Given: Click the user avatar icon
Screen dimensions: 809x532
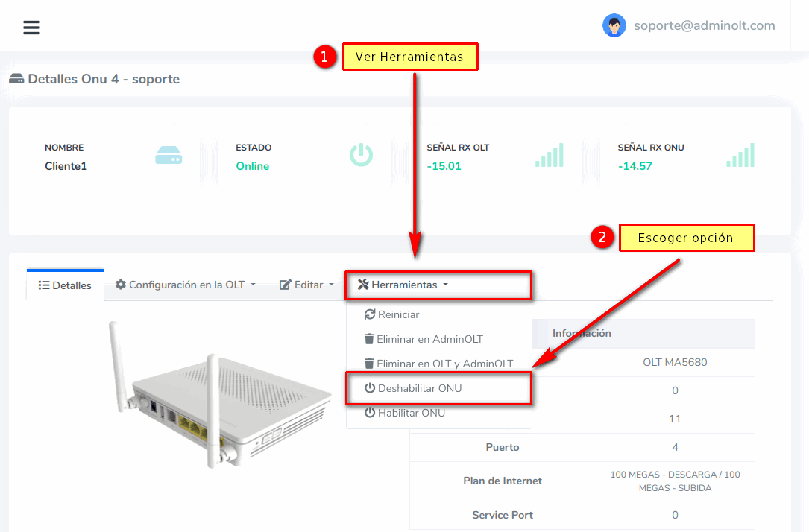Looking at the screenshot, I should [614, 25].
